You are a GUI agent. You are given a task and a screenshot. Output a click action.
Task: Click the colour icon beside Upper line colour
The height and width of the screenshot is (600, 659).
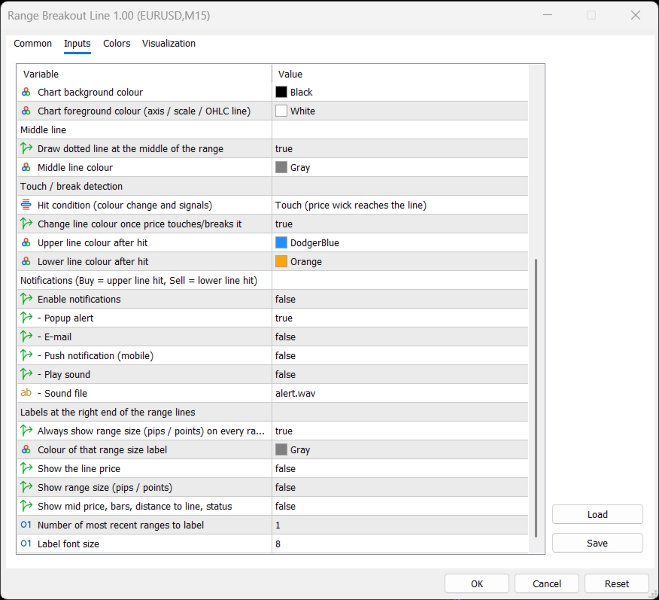26,242
